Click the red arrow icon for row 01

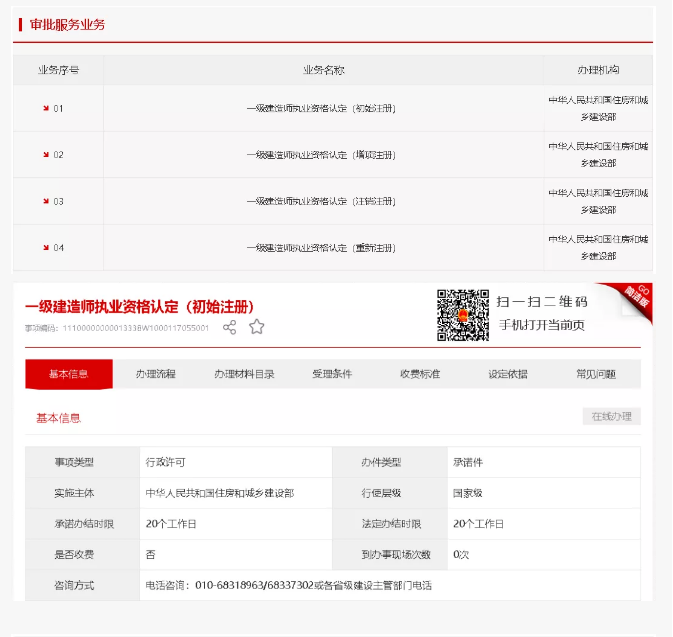pos(46,108)
